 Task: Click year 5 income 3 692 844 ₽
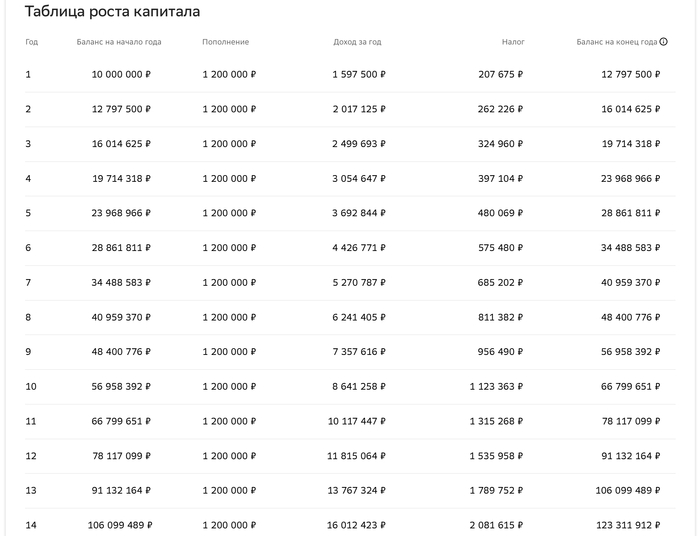click(359, 213)
